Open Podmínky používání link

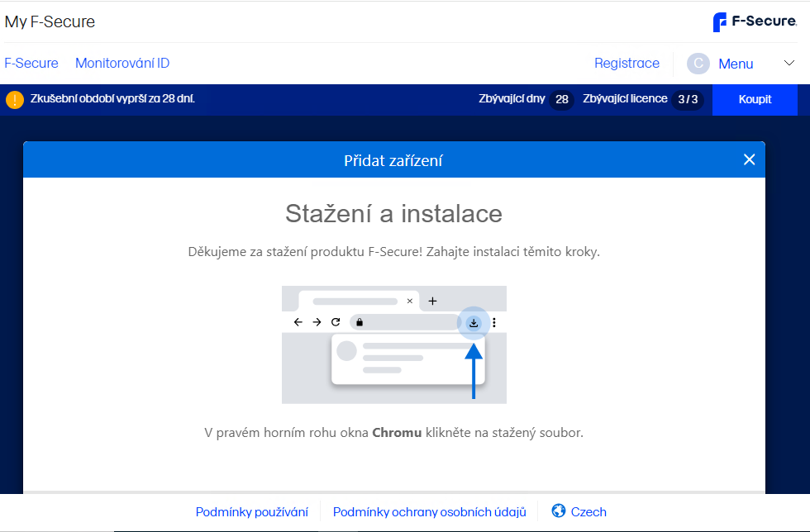click(251, 512)
